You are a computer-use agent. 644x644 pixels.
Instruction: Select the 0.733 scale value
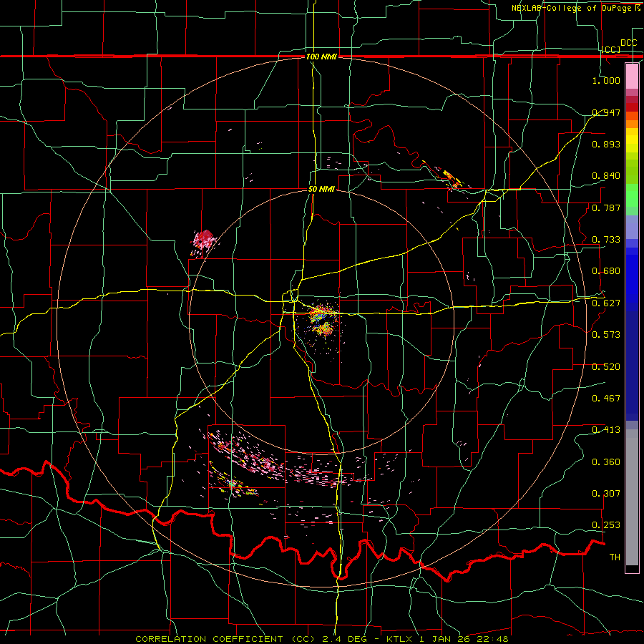pos(606,240)
